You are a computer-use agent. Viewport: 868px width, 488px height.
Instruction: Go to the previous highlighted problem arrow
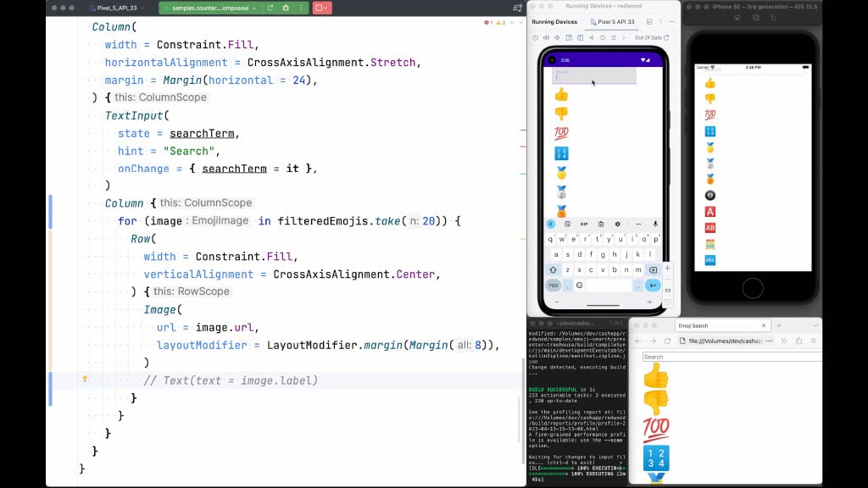(512, 23)
